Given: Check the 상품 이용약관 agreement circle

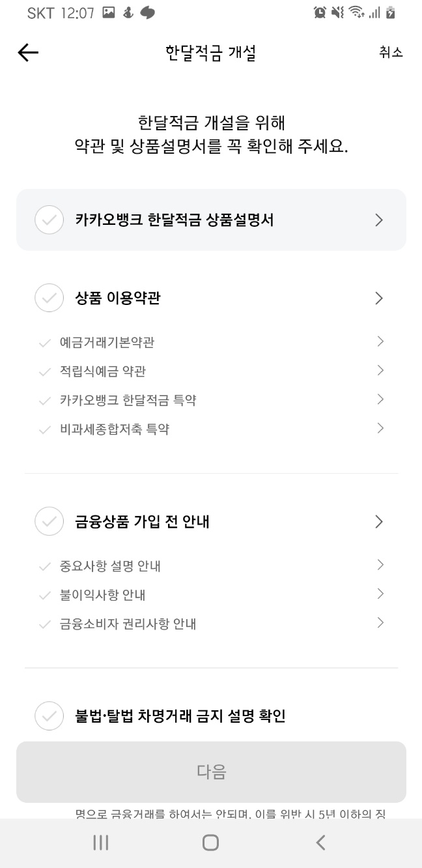Looking at the screenshot, I should [x=49, y=298].
